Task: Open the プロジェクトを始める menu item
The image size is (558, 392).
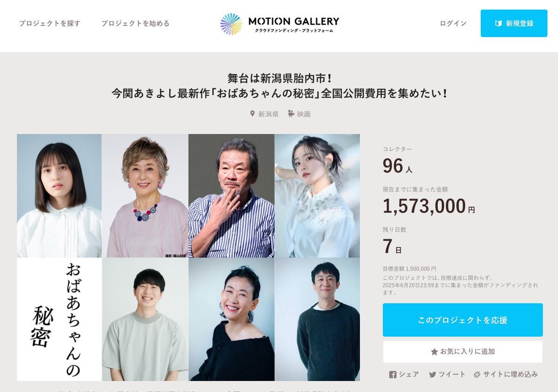Action: [135, 23]
